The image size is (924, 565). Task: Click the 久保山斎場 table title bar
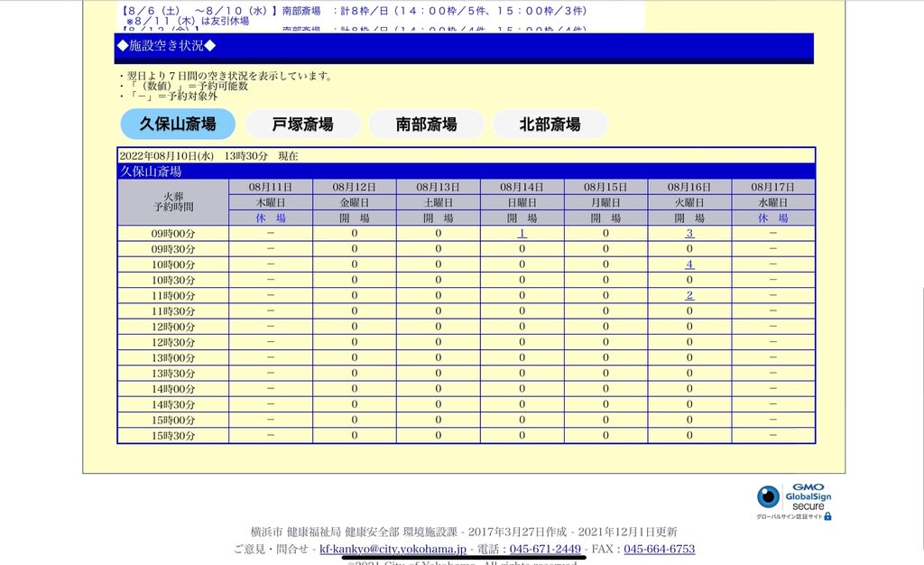coord(467,171)
